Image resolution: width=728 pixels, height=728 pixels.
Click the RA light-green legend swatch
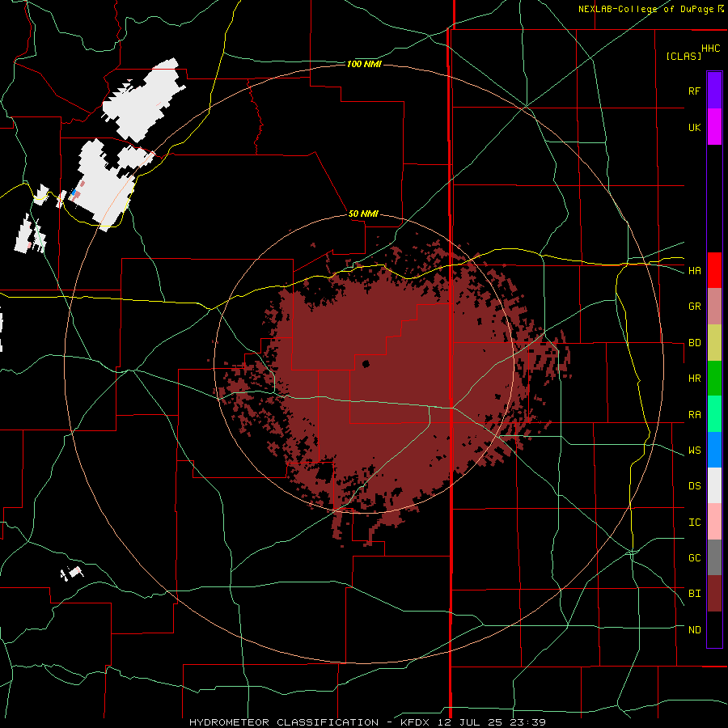click(714, 414)
